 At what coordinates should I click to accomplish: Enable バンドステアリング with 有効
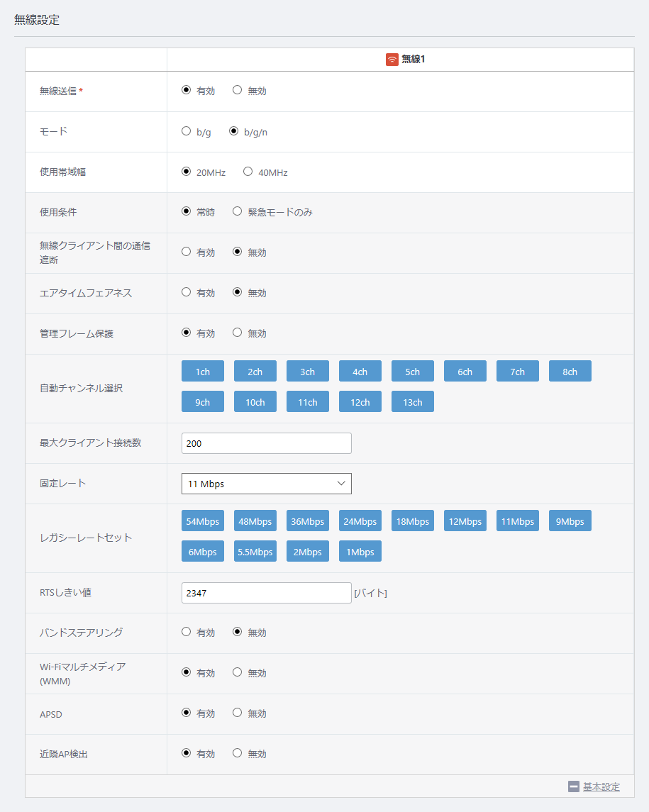tap(186, 632)
